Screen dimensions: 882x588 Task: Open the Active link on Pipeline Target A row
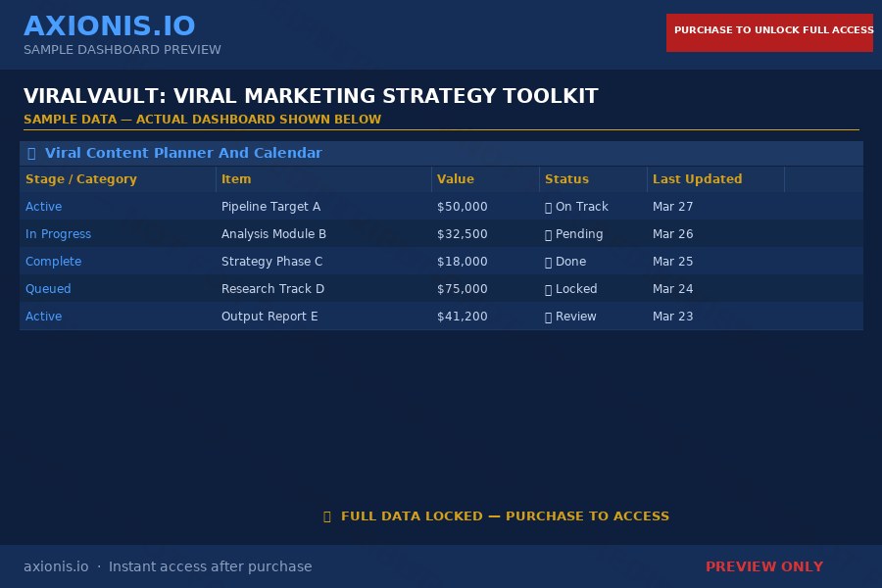point(43,207)
